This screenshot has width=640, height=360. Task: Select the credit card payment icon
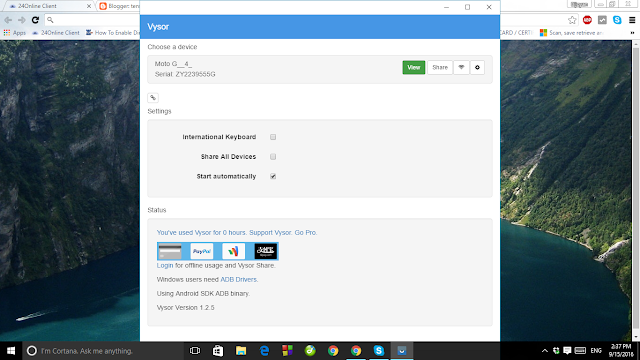[x=170, y=251]
